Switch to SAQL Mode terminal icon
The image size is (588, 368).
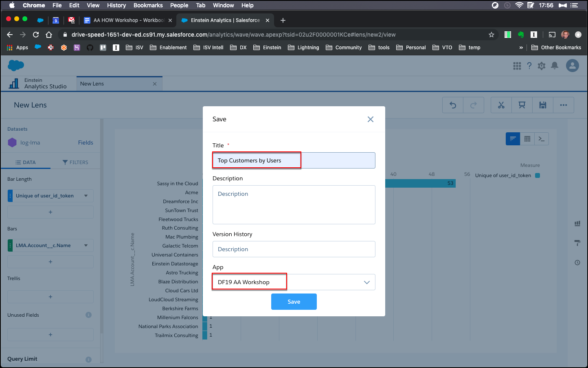click(x=542, y=139)
